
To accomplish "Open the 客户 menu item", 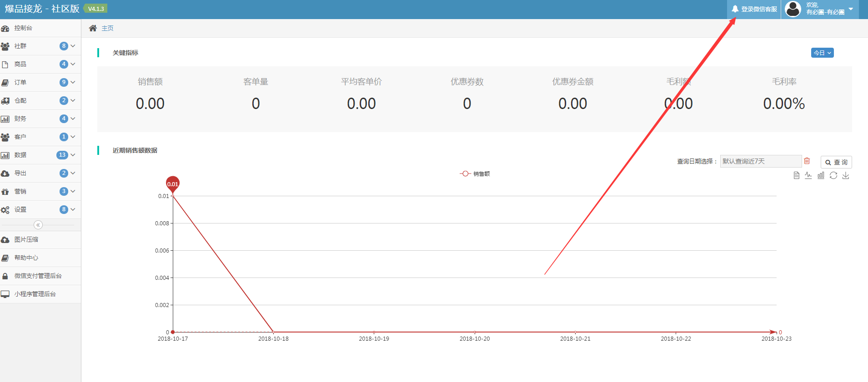I will (x=40, y=137).
